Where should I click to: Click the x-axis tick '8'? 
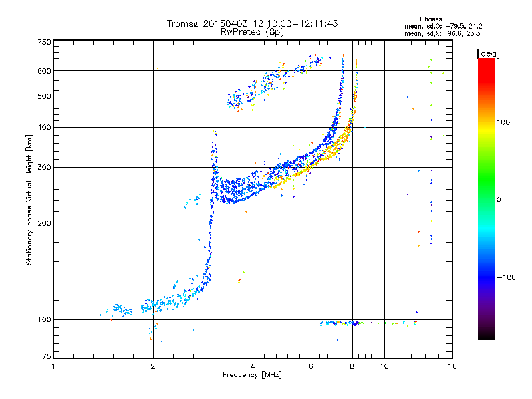[352, 366]
